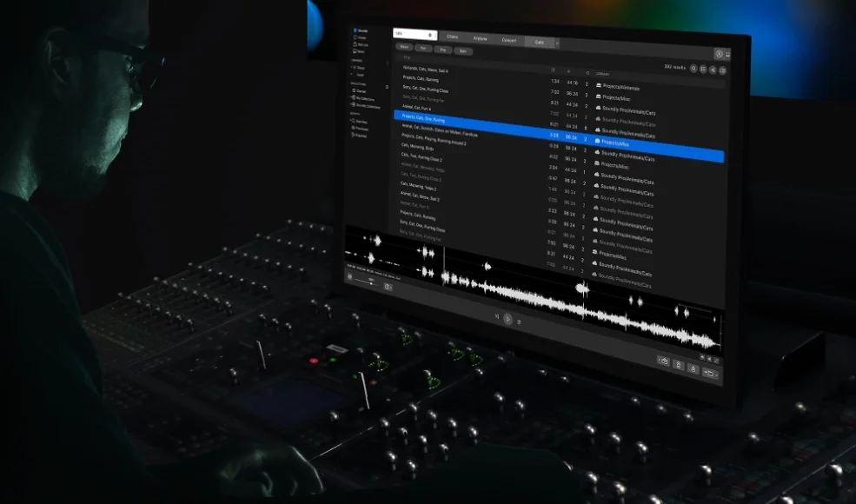Skip to previous sound in player

pyautogui.click(x=497, y=316)
